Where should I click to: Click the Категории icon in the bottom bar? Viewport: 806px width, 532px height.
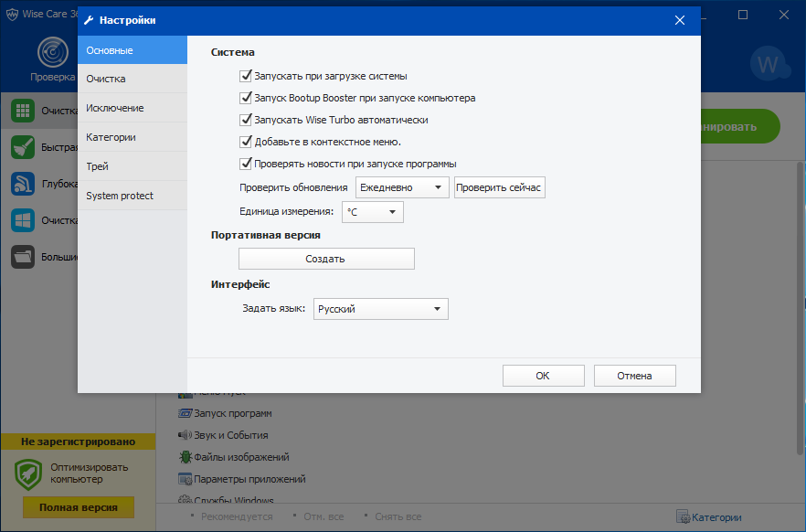[x=683, y=516]
